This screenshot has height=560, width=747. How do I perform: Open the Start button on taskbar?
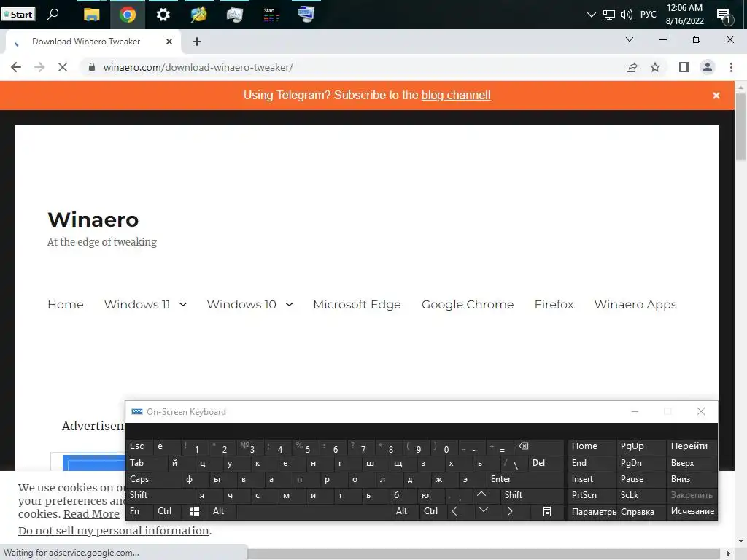click(18, 15)
